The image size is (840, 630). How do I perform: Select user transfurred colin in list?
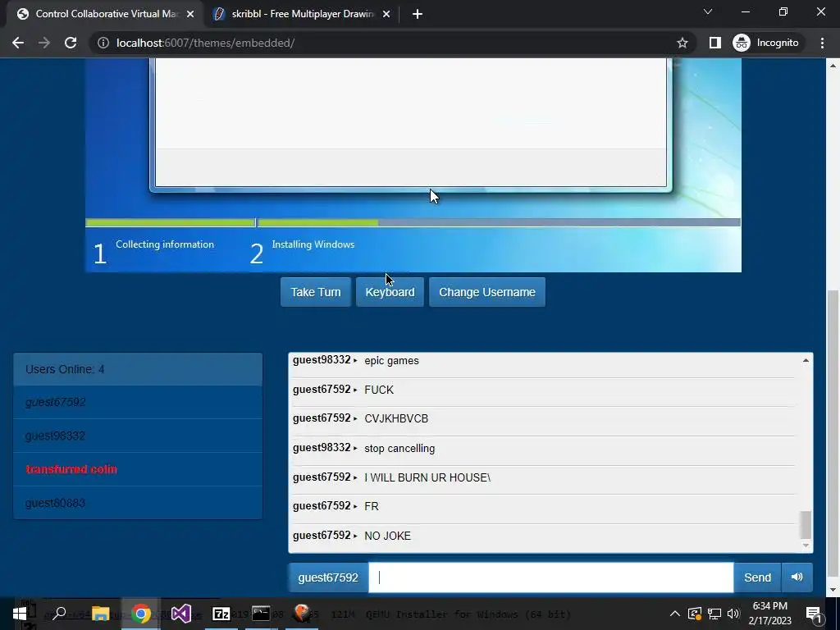[x=138, y=469]
